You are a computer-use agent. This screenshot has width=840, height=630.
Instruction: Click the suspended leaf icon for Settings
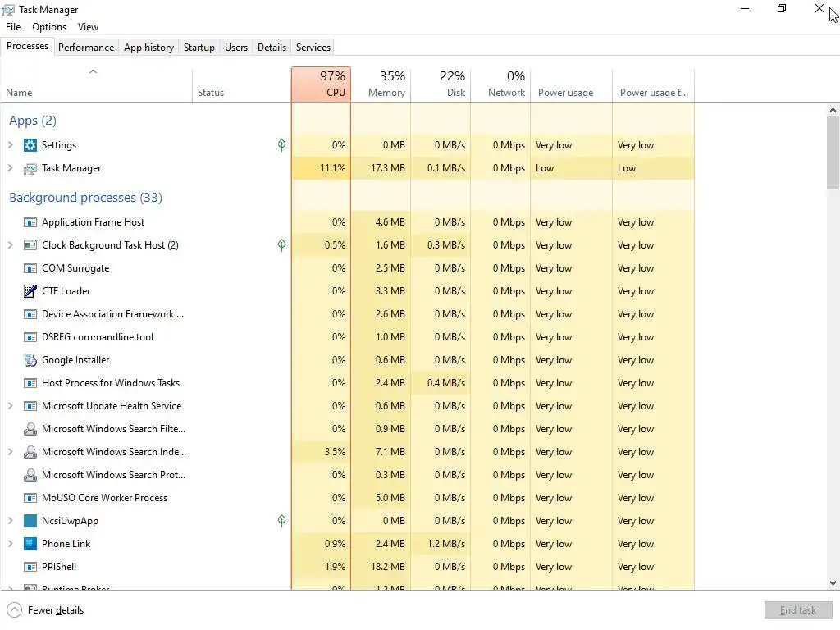[282, 145]
